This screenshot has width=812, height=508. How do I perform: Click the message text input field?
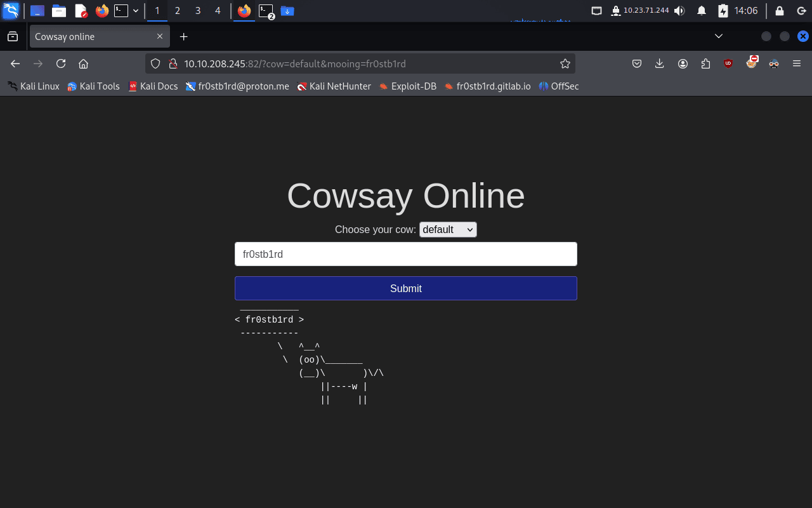[406, 254]
